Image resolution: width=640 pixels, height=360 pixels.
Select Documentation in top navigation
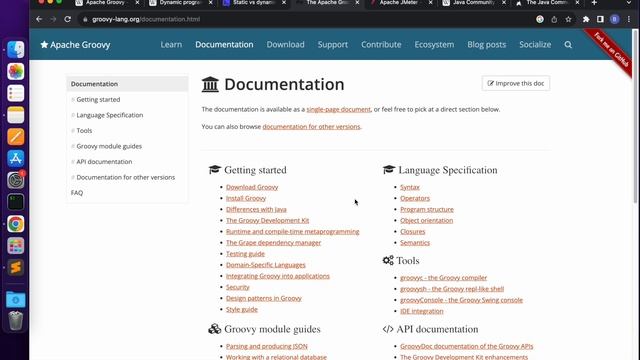[x=224, y=44]
